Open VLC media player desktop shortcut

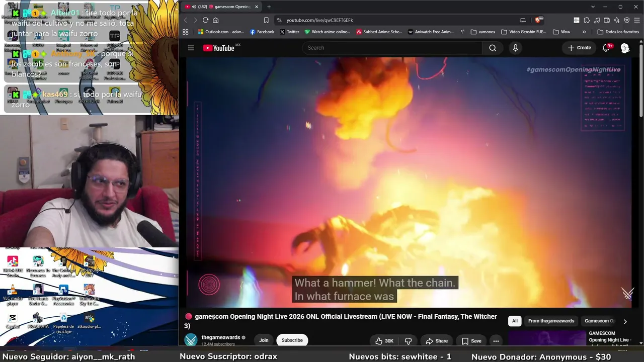point(13,295)
